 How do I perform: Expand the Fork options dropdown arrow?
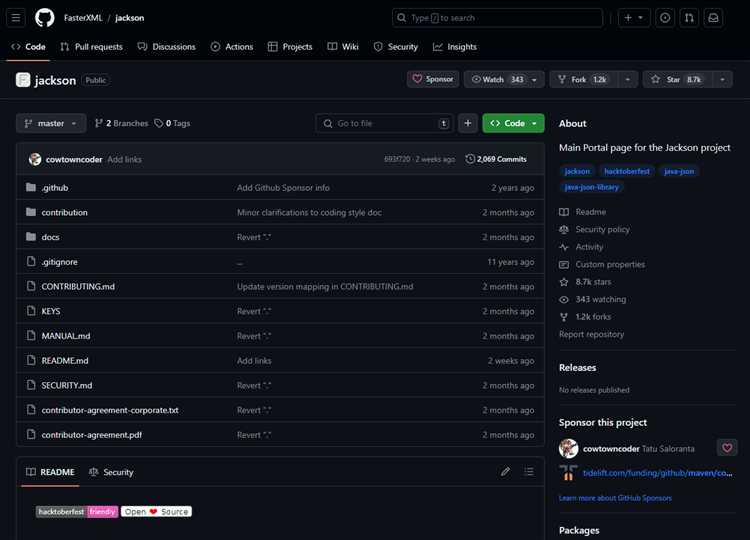click(628, 79)
